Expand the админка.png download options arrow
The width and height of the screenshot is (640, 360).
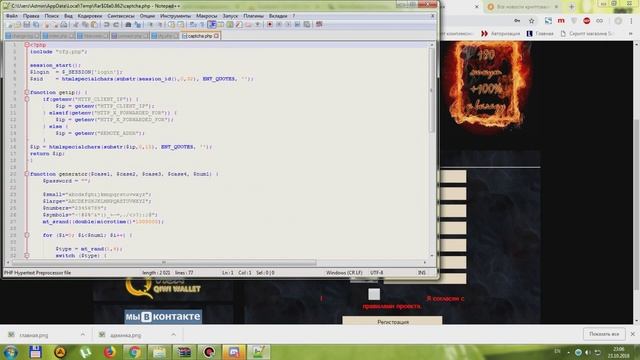[x=173, y=335]
